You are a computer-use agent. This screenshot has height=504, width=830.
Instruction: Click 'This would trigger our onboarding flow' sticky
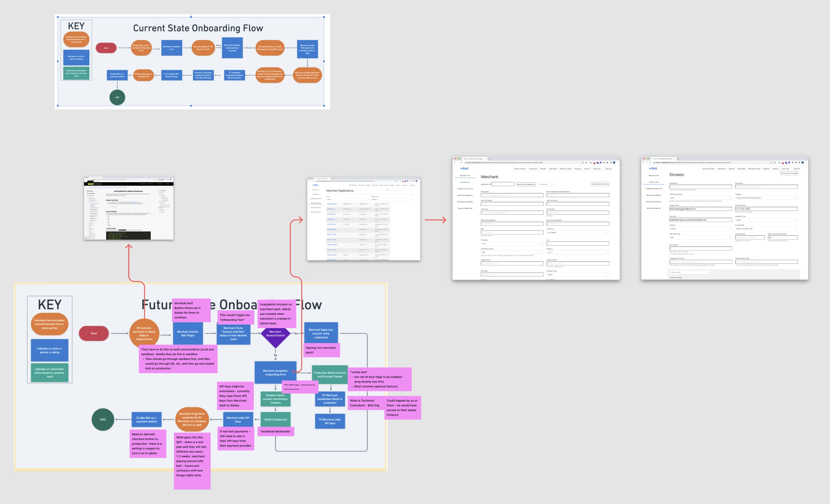236,317
